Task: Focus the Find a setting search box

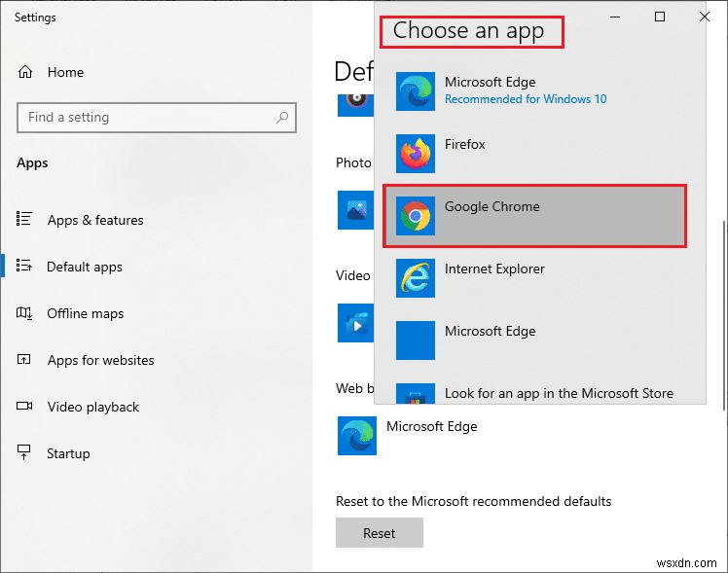Action: (157, 118)
